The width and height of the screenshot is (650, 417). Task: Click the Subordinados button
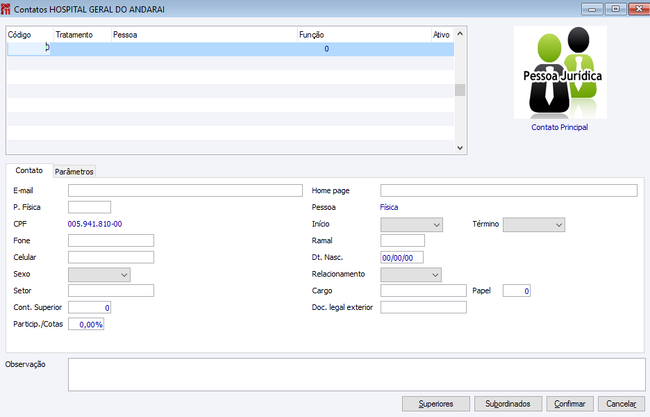508,404
